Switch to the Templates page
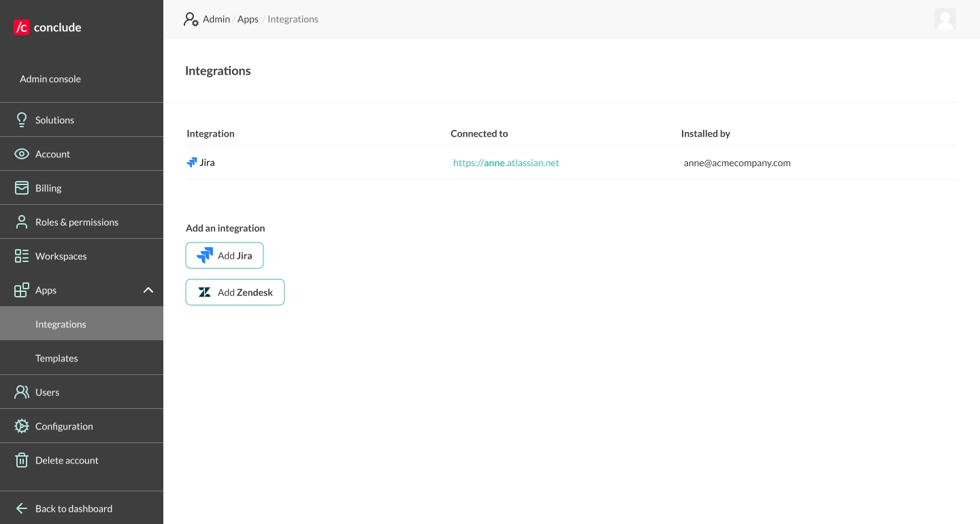The image size is (980, 524). (x=56, y=358)
